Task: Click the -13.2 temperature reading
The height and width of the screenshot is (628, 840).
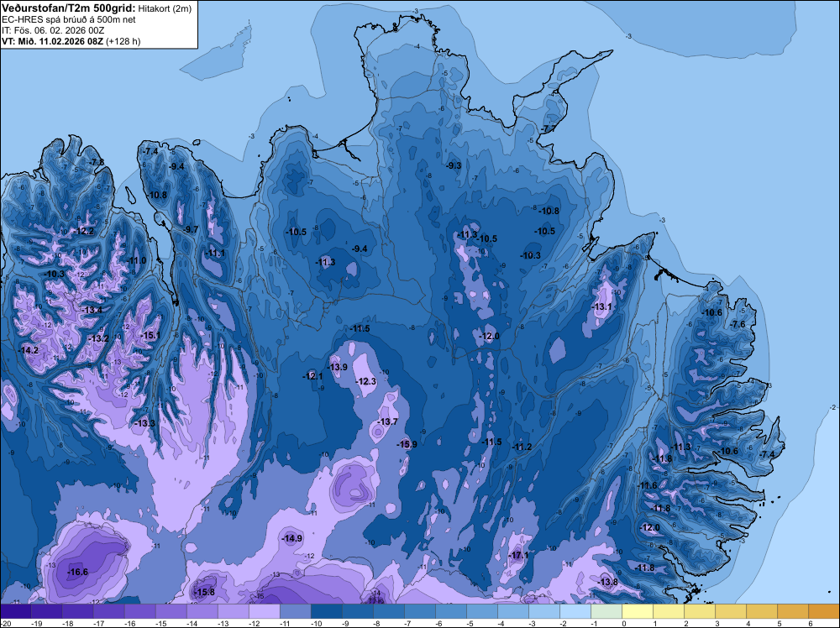Action: tap(98, 338)
